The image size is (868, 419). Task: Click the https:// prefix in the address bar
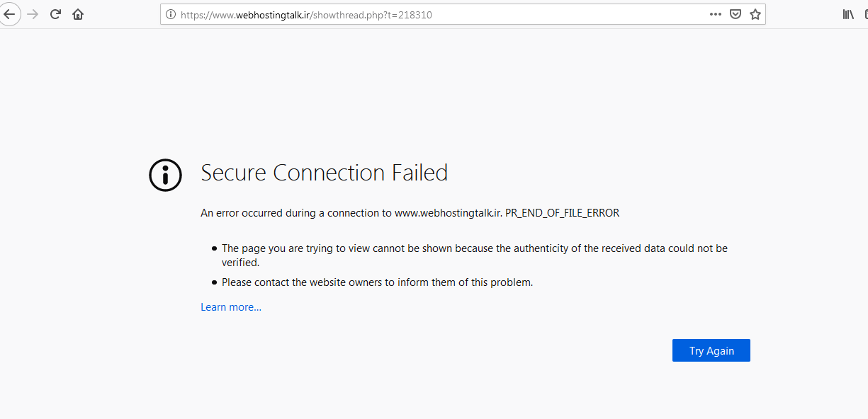(196, 14)
